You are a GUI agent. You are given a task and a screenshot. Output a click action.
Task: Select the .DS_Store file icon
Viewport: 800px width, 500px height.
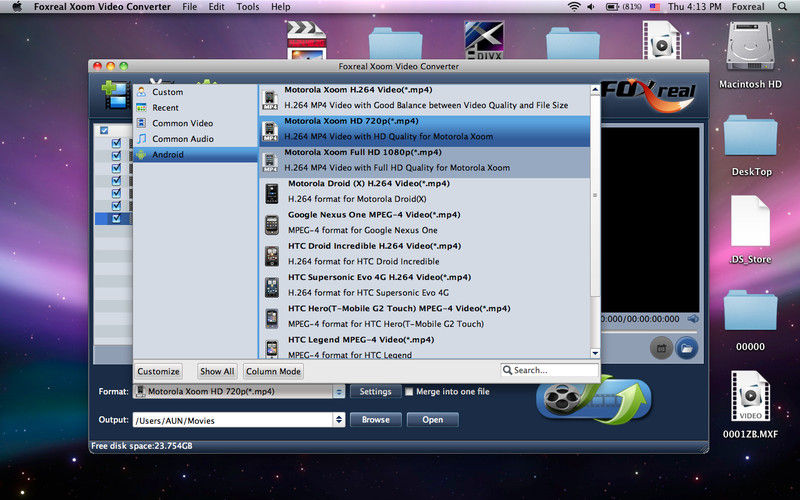point(750,221)
